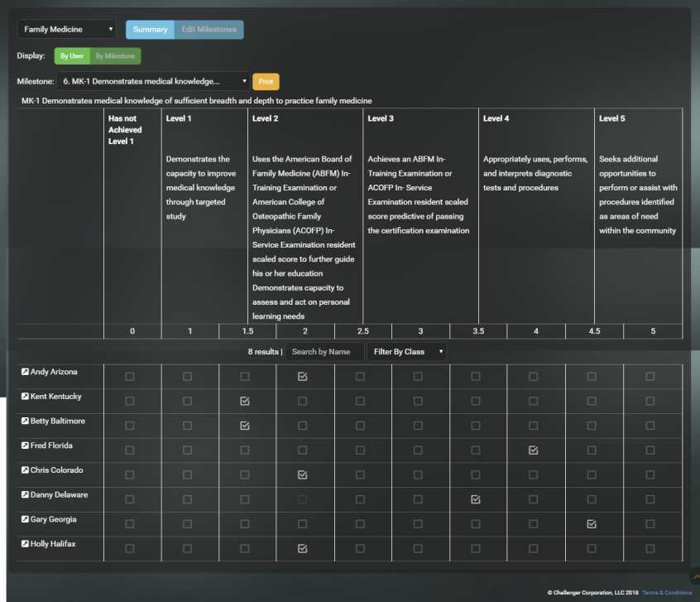The width and height of the screenshot is (700, 602).
Task: Open Fred Florida's profile link icon
Action: coord(25,445)
